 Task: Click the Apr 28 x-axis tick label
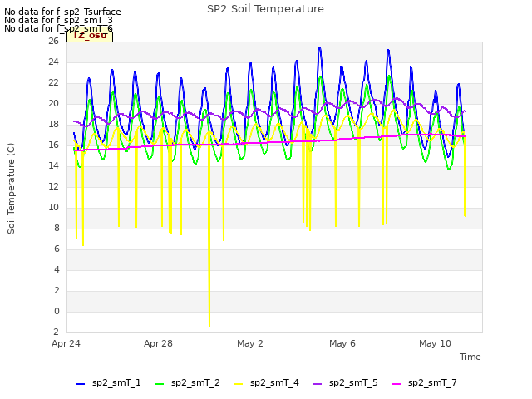pos(158,343)
